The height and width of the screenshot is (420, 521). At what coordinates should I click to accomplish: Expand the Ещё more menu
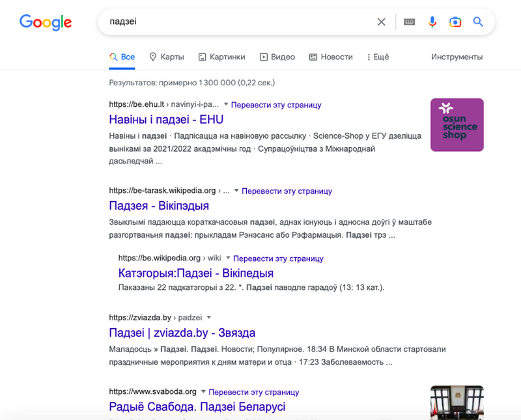[x=378, y=57]
